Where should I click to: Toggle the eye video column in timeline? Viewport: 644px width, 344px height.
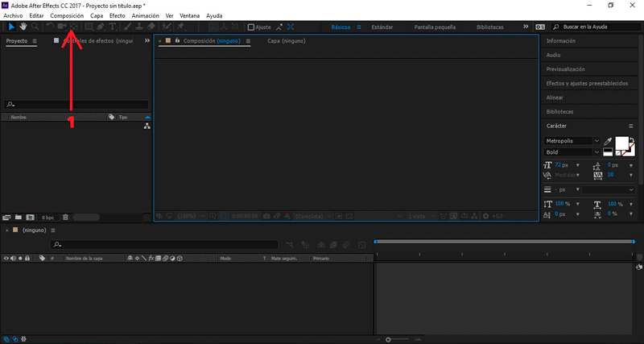click(x=6, y=259)
